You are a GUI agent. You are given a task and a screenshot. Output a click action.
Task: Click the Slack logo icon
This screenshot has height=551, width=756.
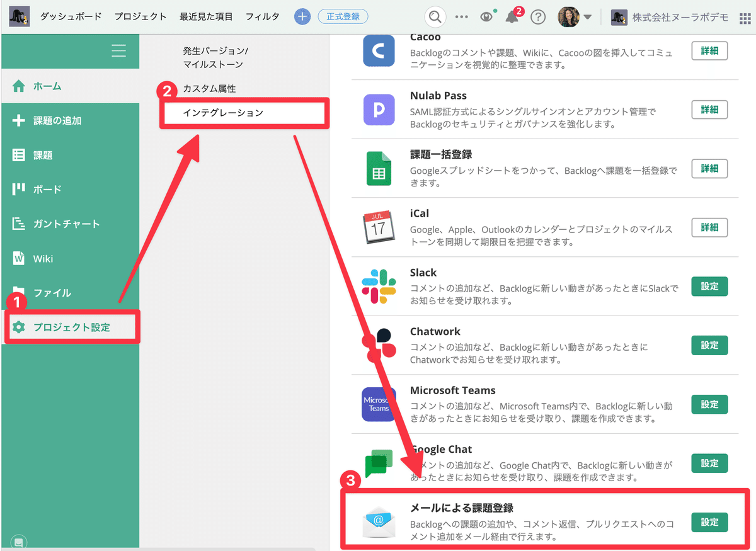click(x=378, y=286)
